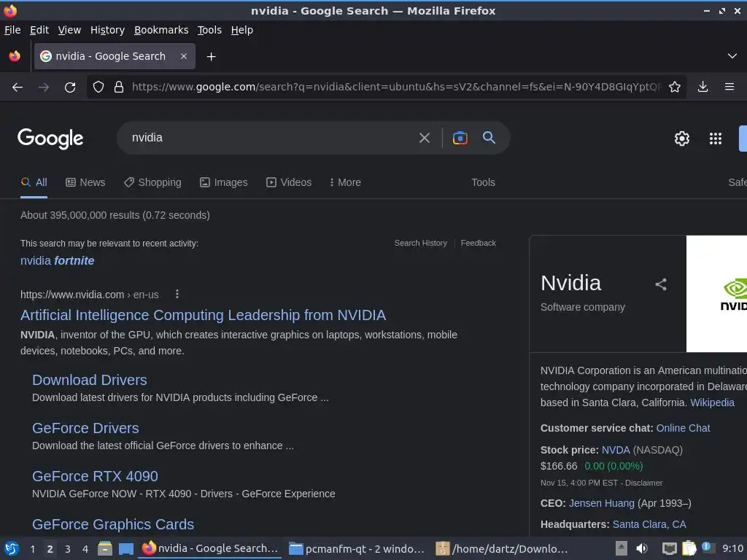Switch to workspace 1

click(x=32, y=549)
